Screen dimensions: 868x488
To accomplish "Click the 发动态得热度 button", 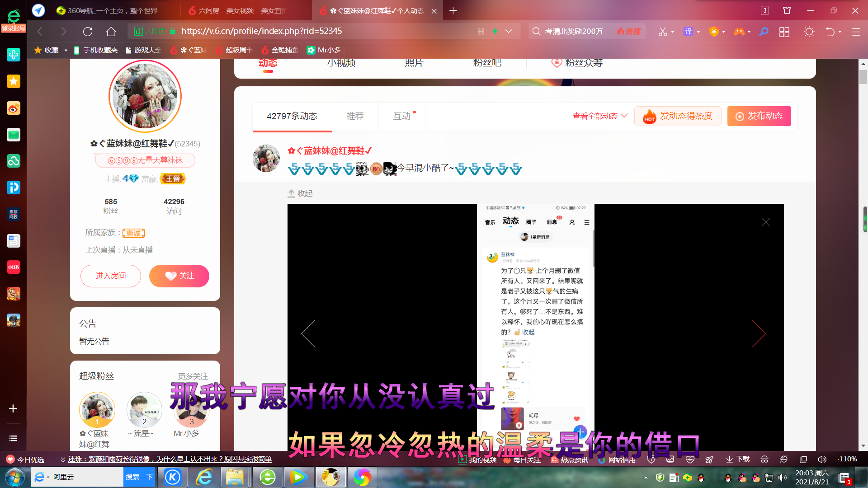I will tap(678, 116).
